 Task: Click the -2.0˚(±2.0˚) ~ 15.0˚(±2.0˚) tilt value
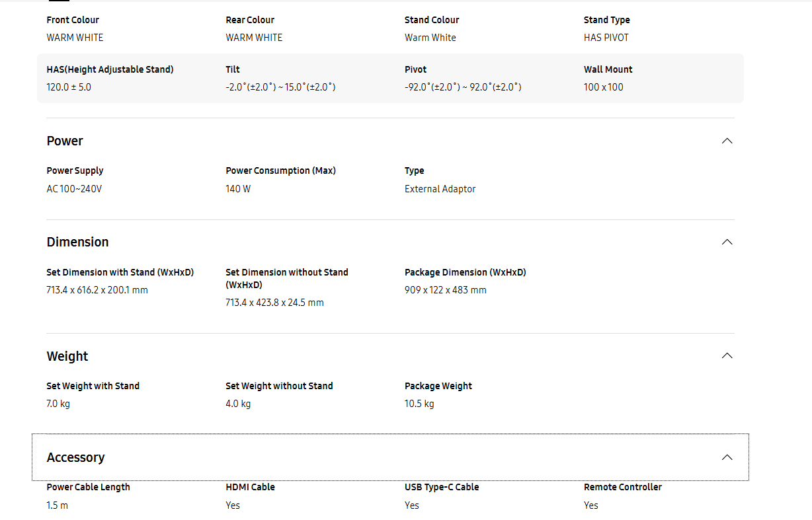(280, 87)
